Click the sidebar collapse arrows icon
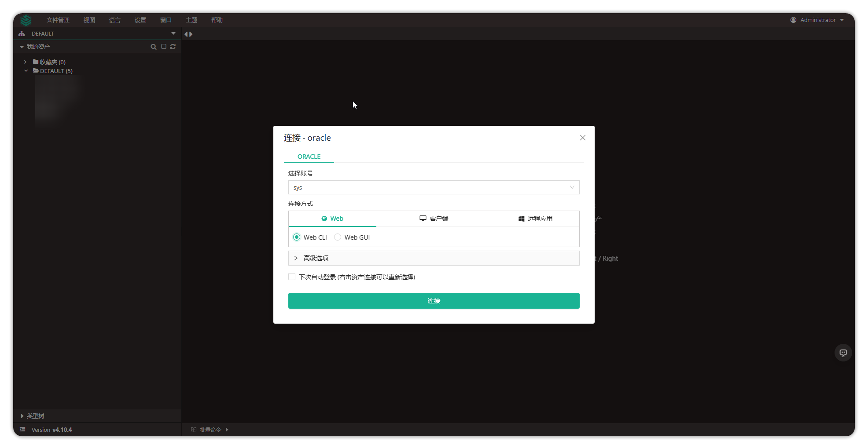 click(x=188, y=34)
